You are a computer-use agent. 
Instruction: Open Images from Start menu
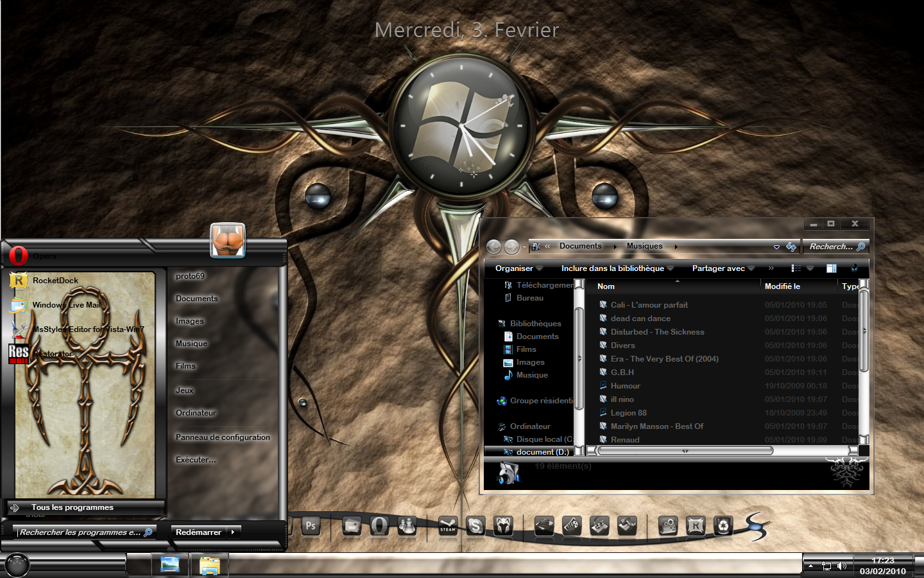(x=189, y=321)
